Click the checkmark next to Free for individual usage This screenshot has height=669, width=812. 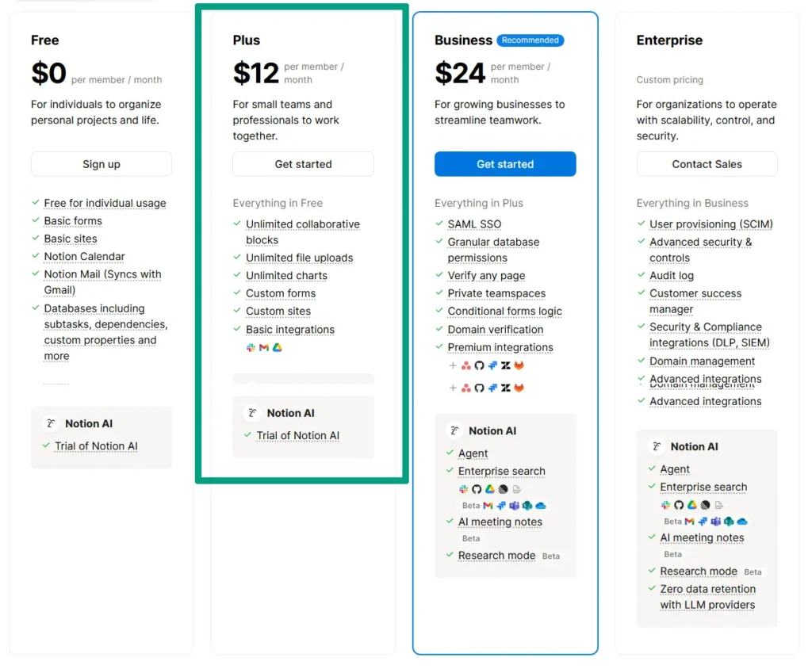point(35,203)
